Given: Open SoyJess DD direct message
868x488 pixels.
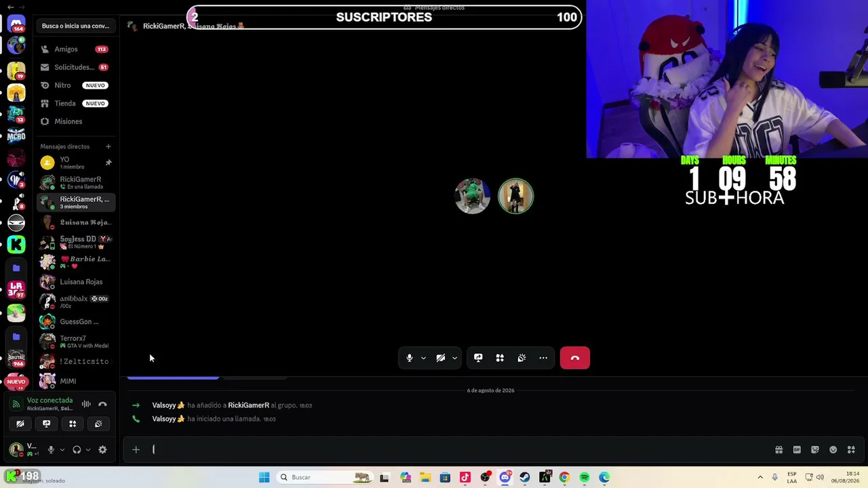Looking at the screenshot, I should click(x=75, y=242).
